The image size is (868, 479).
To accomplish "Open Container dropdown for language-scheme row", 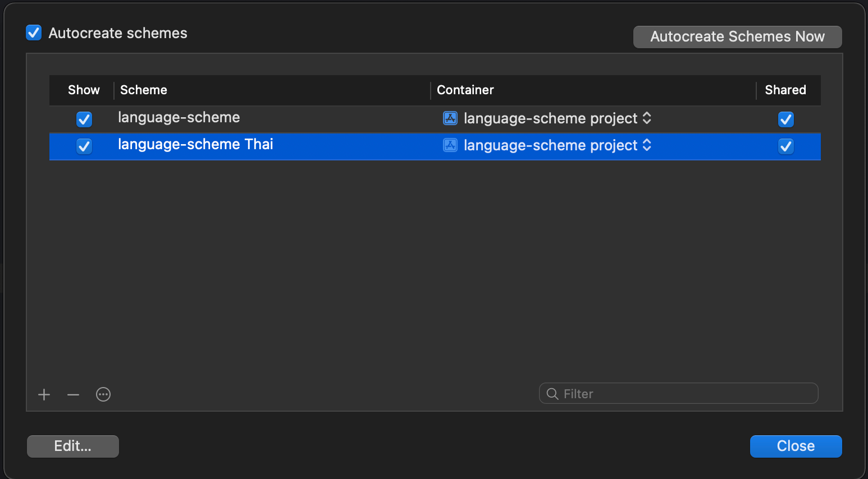I will pyautogui.click(x=647, y=118).
